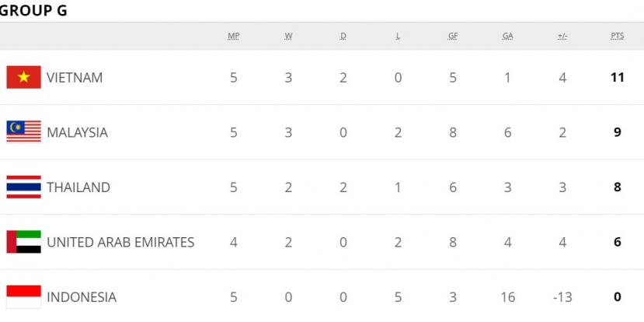Click the GROUP G heading
Screen dimensions: 644x322
[x=33, y=11]
